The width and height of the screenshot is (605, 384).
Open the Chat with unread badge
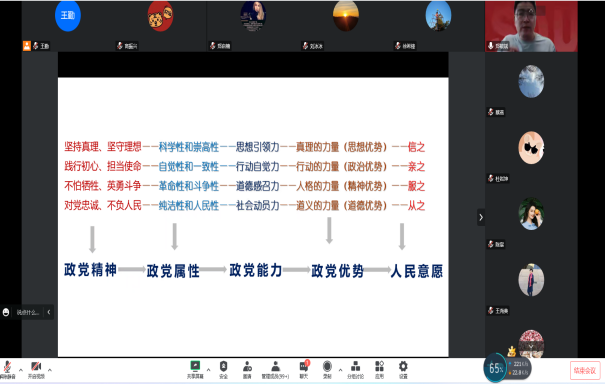[304, 369]
